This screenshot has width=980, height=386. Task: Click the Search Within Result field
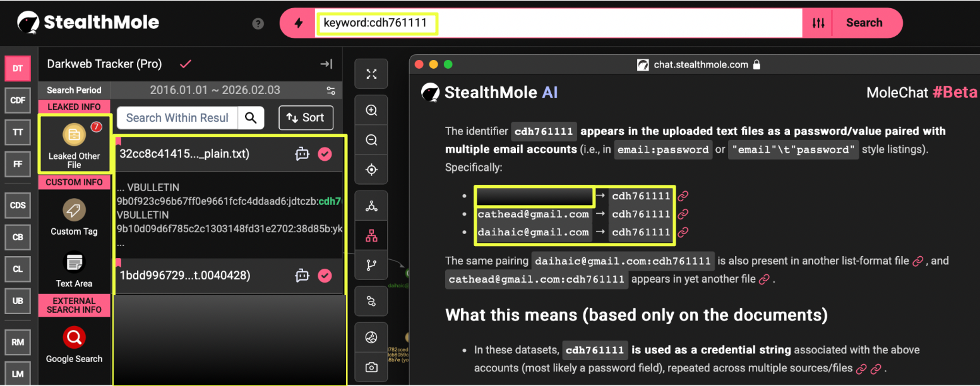(x=177, y=117)
